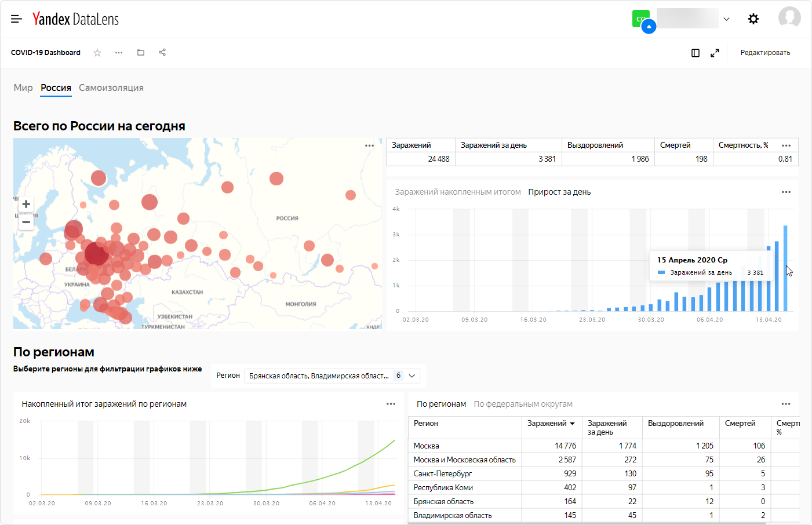Add COVID-19 Dashboard to favorites with star
Viewport: 812px width, 525px height.
click(97, 53)
